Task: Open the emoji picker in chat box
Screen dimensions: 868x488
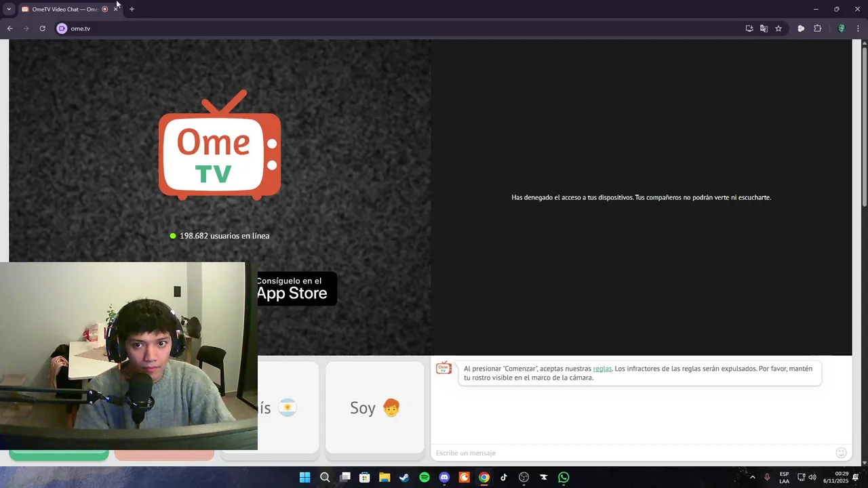Action: point(842,453)
